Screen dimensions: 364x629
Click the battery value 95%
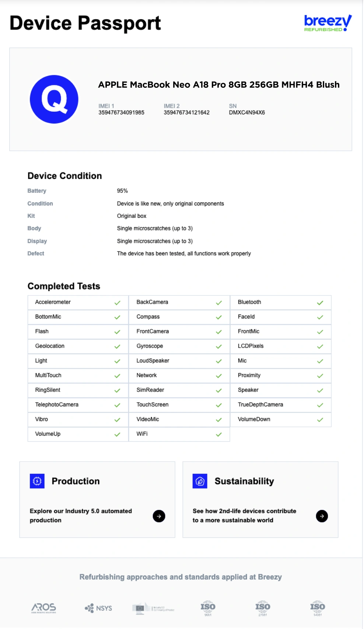tap(122, 191)
